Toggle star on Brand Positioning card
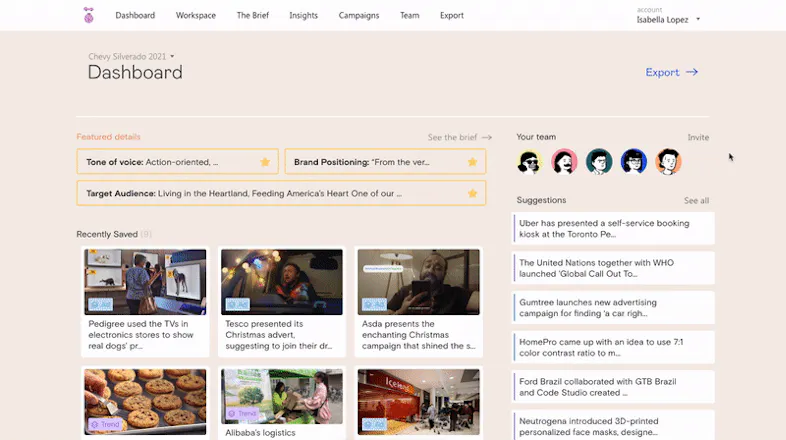This screenshot has width=786, height=440. 472,162
